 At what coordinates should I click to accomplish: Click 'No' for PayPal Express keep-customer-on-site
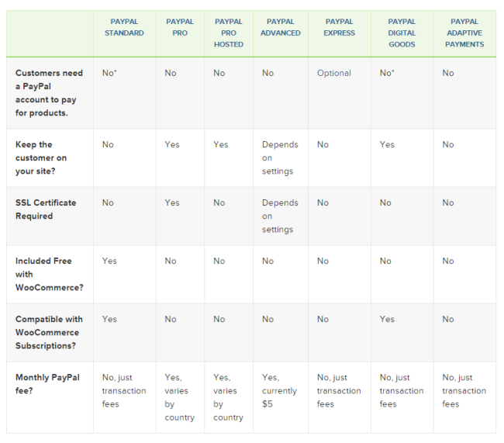coord(323,145)
